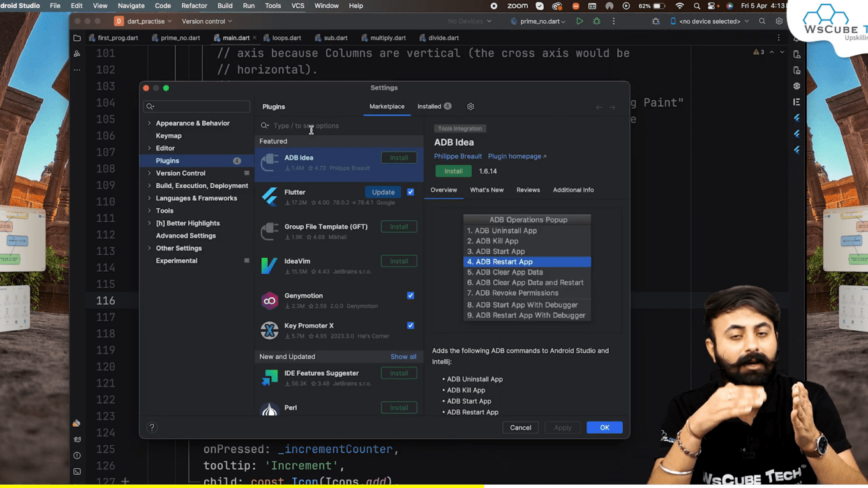Screen dimensions: 868x488
Task: Expand the Editor settings node
Action: 149,148
